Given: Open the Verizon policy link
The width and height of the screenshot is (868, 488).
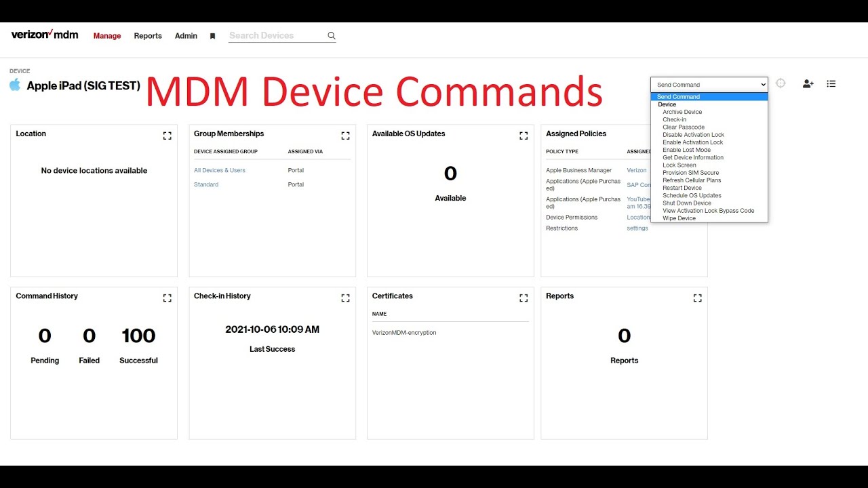Looking at the screenshot, I should (x=637, y=170).
